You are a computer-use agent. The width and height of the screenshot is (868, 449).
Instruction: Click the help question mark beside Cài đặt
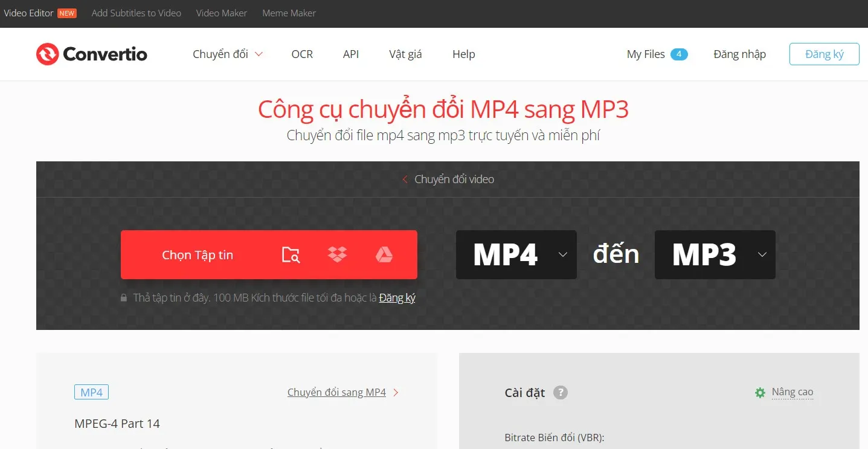561,393
